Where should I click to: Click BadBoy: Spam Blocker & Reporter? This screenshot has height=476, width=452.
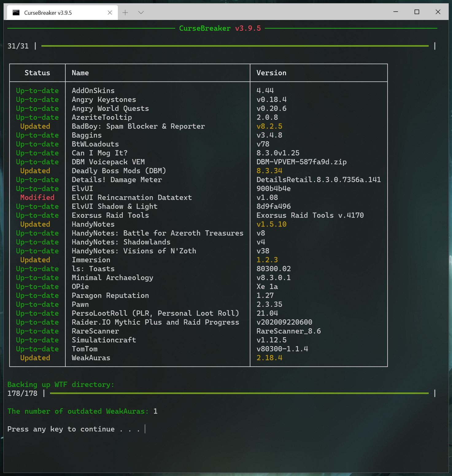(x=138, y=126)
